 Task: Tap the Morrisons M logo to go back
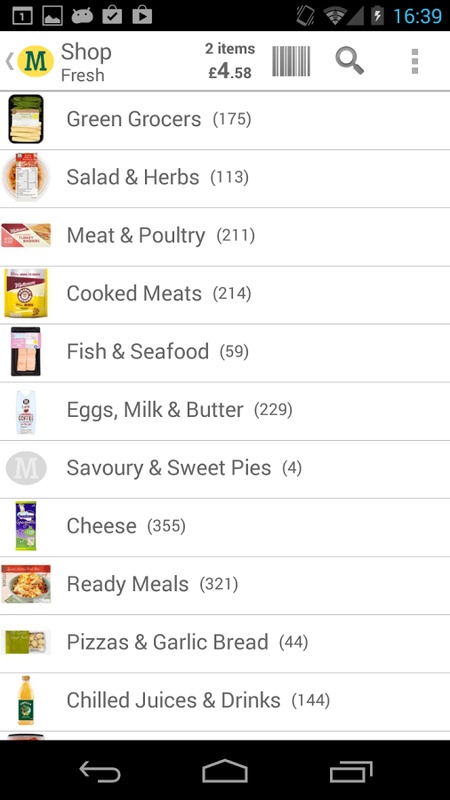pyautogui.click(x=36, y=61)
